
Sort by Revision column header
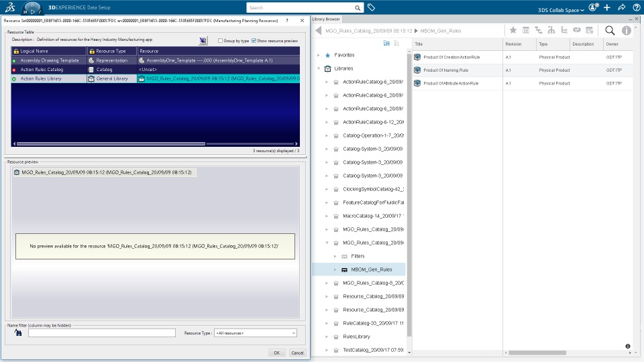tap(519, 44)
